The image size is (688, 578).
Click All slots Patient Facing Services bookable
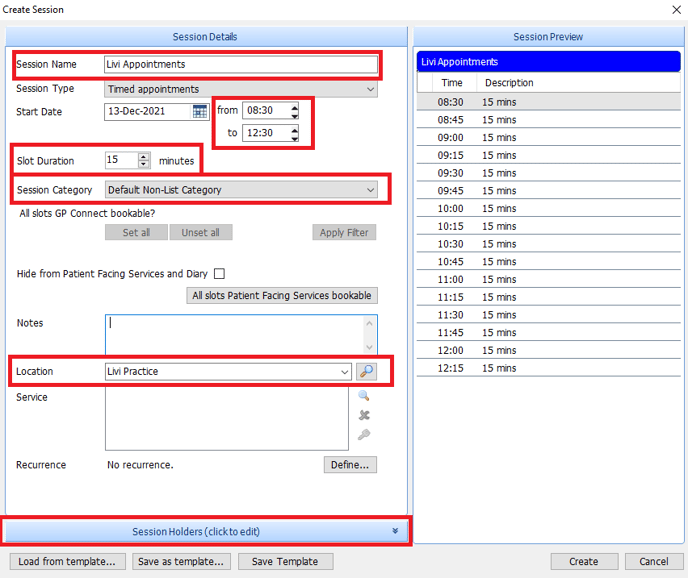point(283,295)
